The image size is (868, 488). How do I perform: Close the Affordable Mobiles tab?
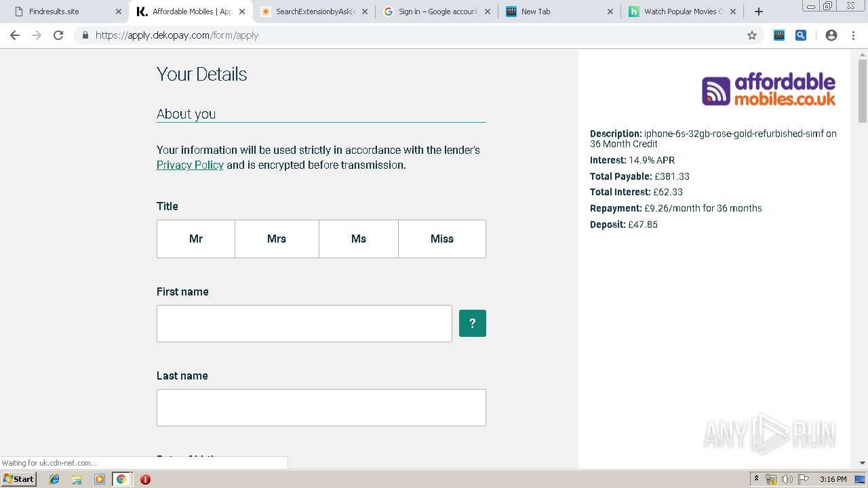coord(242,12)
